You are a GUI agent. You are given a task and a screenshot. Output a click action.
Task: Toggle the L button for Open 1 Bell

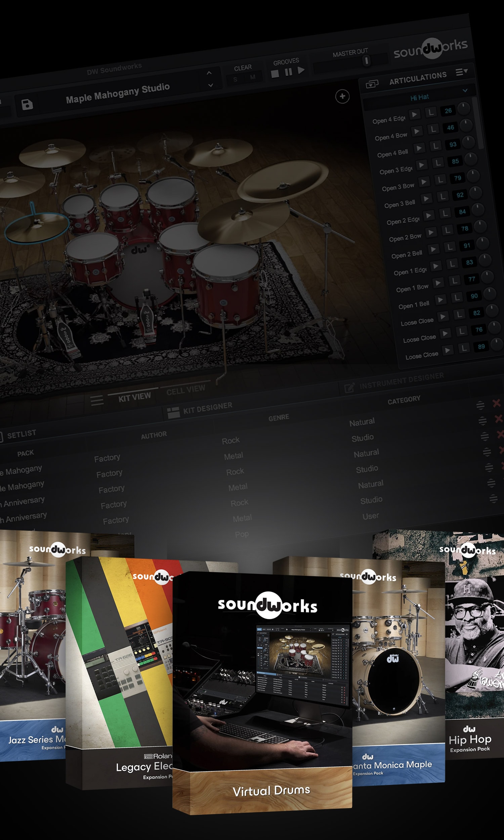pyautogui.click(x=457, y=297)
